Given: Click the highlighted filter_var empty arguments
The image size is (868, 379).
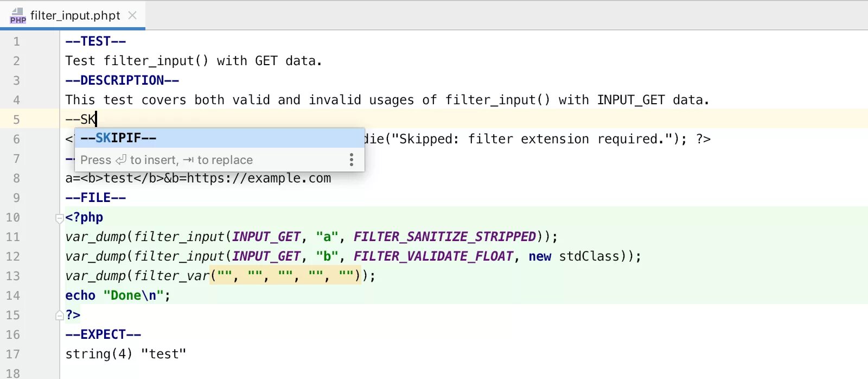Looking at the screenshot, I should click(285, 276).
